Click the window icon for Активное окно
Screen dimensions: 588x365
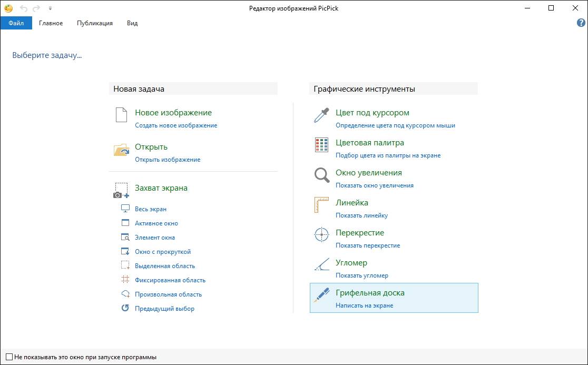pos(125,223)
